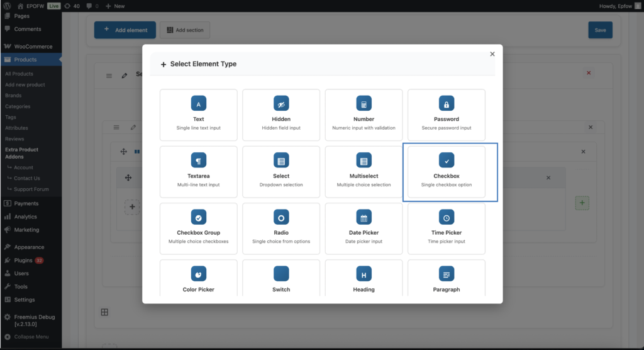This screenshot has height=350, width=644.
Task: Select the Password lock icon
Action: tap(447, 104)
